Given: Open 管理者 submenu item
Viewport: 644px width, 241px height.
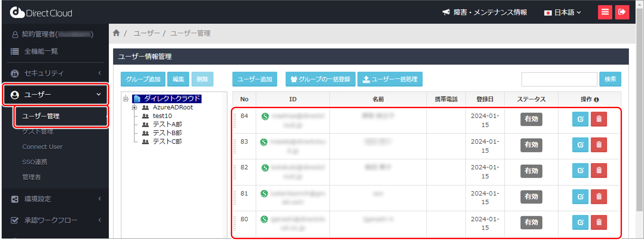Looking at the screenshot, I should click(31, 177).
